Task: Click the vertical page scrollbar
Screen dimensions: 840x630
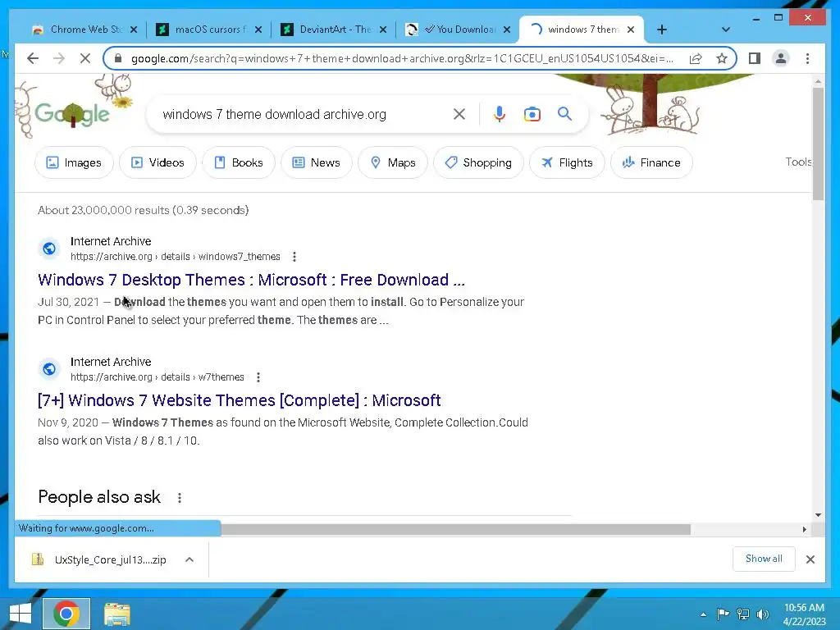Action: (818, 144)
